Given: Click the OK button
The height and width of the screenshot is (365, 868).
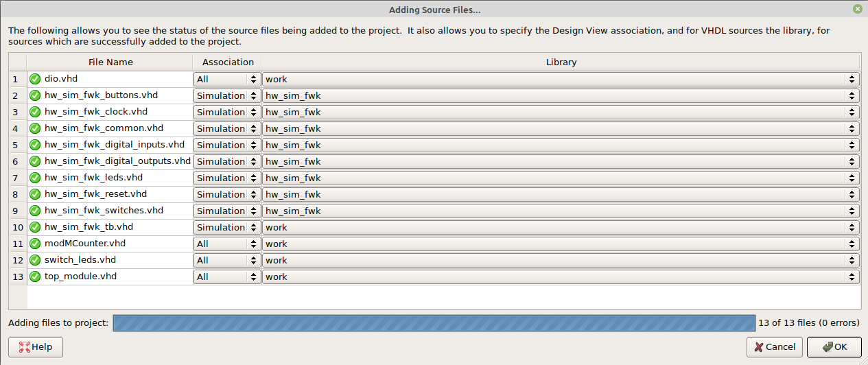Looking at the screenshot, I should point(834,347).
